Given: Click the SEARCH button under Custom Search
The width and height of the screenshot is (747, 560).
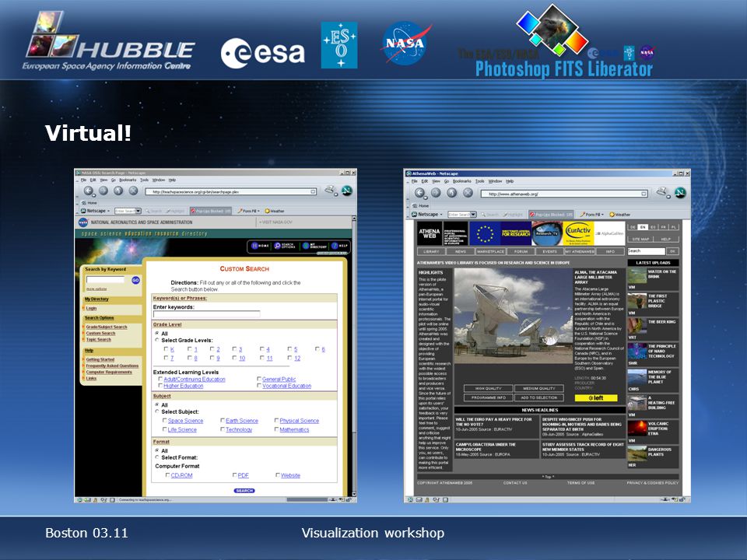Looking at the screenshot, I should point(244,491).
